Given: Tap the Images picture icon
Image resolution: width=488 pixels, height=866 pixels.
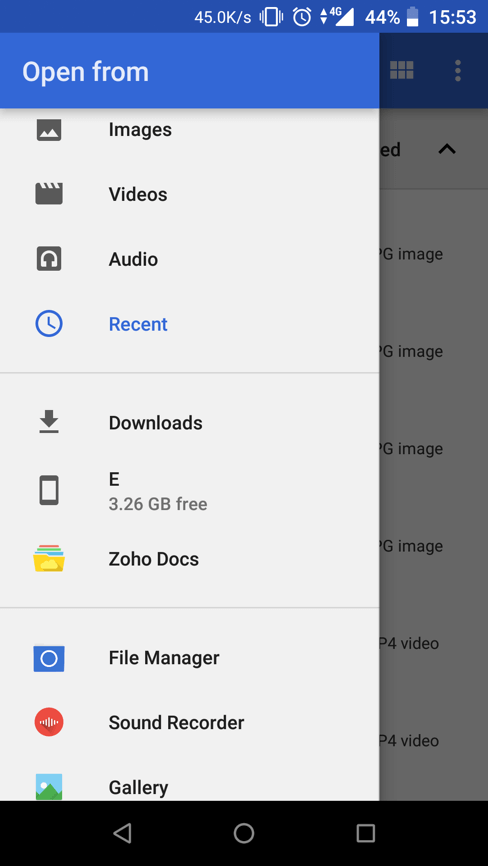Looking at the screenshot, I should 49,130.
